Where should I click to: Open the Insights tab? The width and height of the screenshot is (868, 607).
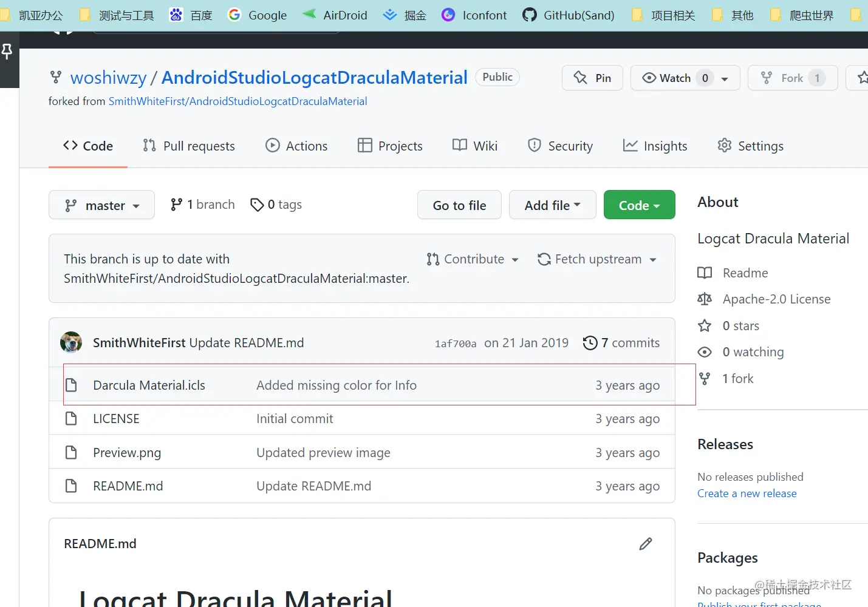tap(655, 146)
